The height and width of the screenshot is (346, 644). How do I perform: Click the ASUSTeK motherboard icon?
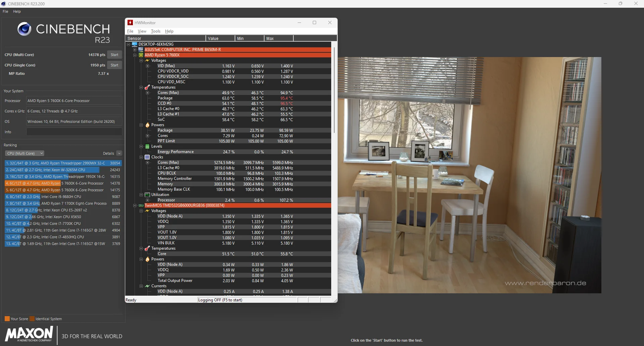pyautogui.click(x=141, y=49)
